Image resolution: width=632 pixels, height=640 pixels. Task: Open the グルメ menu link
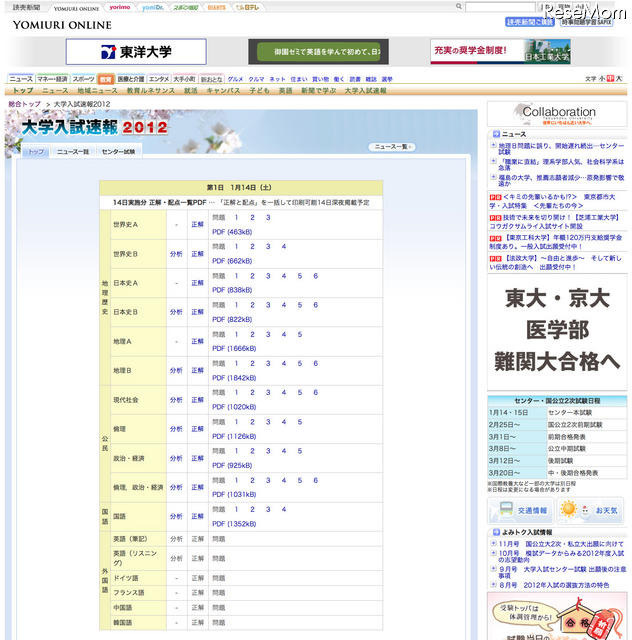tap(235, 79)
